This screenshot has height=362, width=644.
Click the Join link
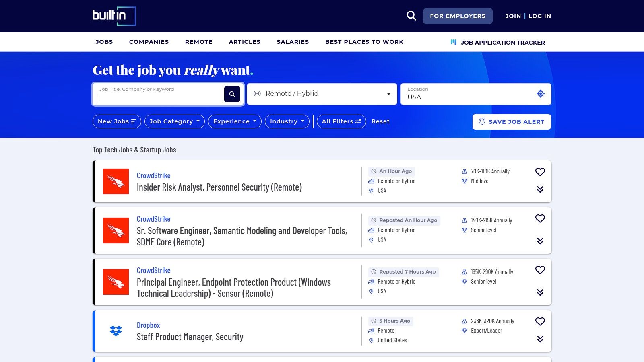pyautogui.click(x=513, y=16)
